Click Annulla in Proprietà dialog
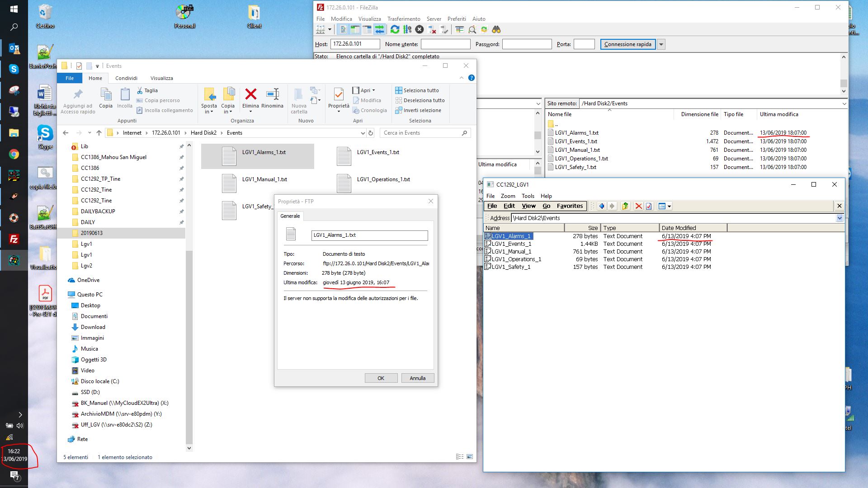Screen dimensions: 868x488 [417, 378]
